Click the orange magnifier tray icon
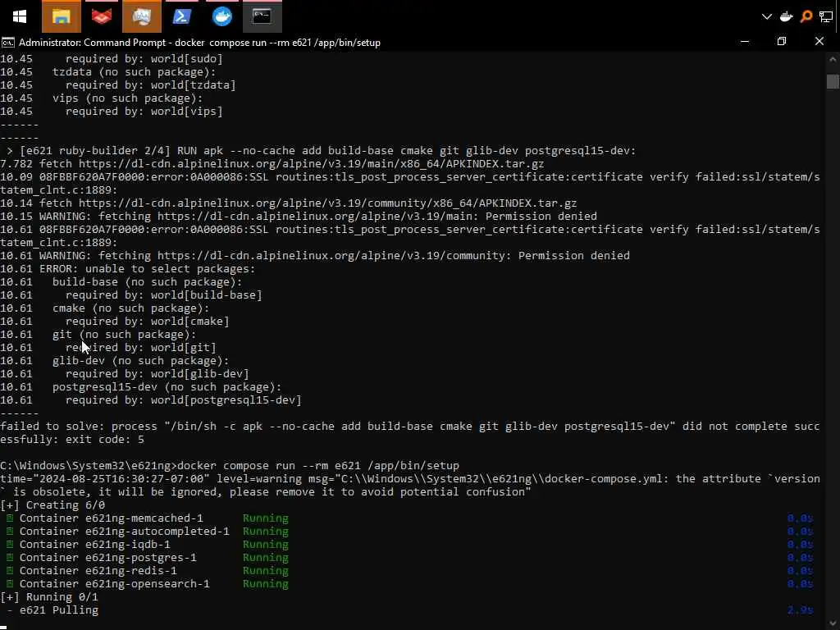The height and width of the screenshot is (630, 840). (x=806, y=16)
